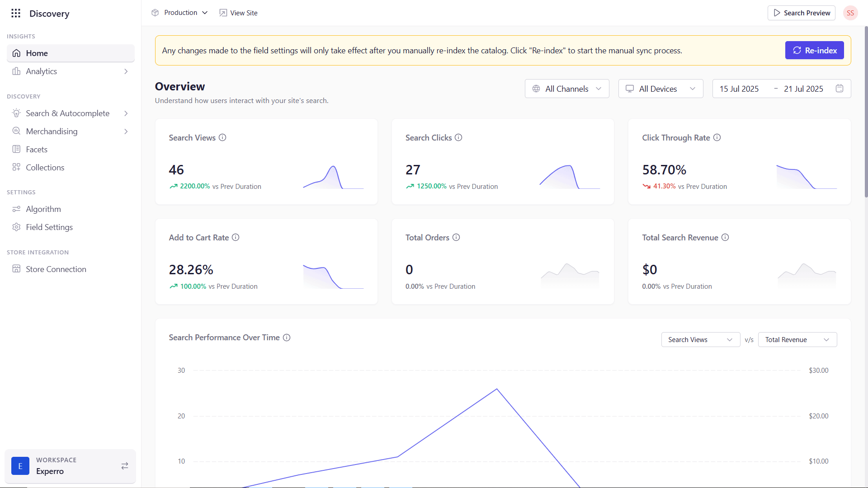Click the start date 15 Jul 2025 field
The width and height of the screenshot is (868, 488).
click(739, 89)
